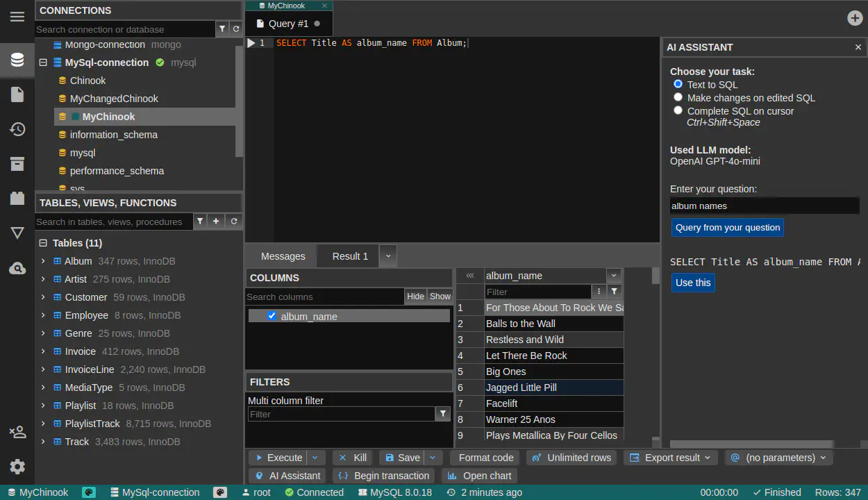Open the query history sidebar icon
Image resolution: width=868 pixels, height=500 pixels.
(x=17, y=129)
